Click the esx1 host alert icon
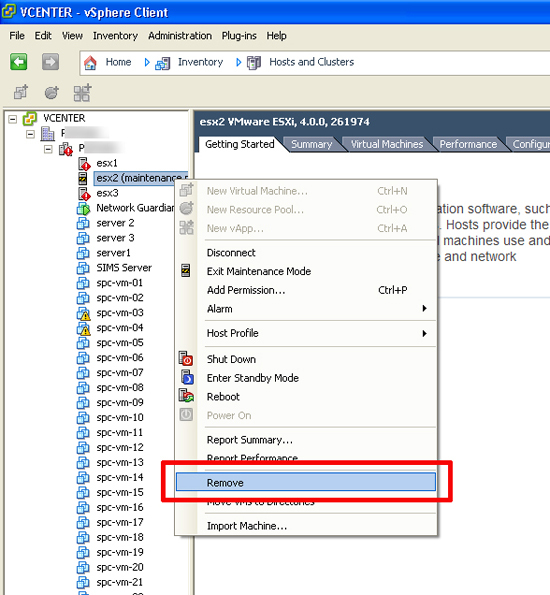The width and height of the screenshot is (550, 595). point(84,164)
